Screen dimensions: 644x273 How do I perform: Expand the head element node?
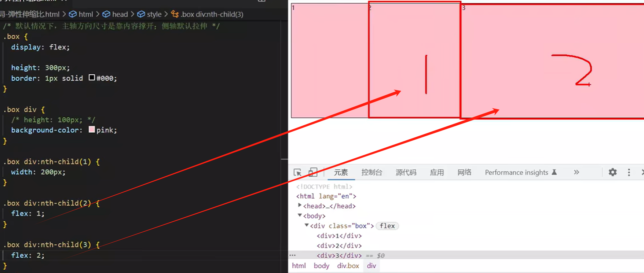300,206
